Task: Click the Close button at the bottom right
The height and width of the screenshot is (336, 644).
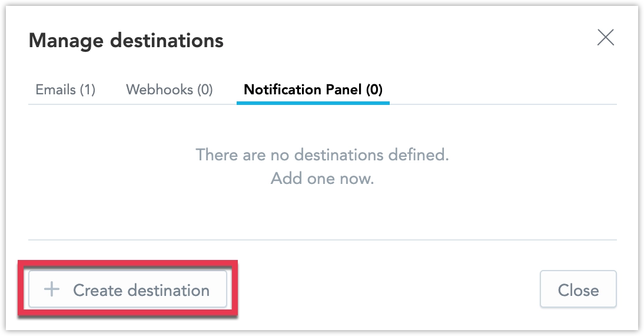Action: pos(578,289)
